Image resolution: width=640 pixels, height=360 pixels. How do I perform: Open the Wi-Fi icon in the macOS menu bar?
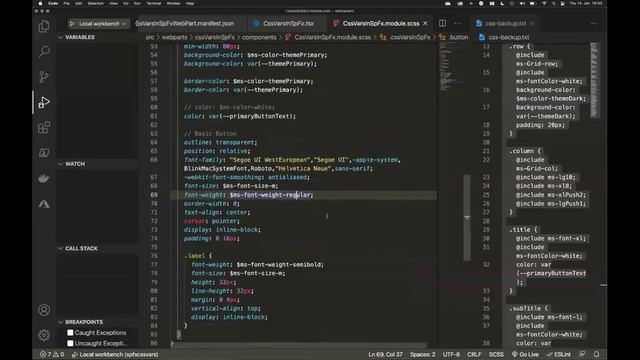point(544,3)
